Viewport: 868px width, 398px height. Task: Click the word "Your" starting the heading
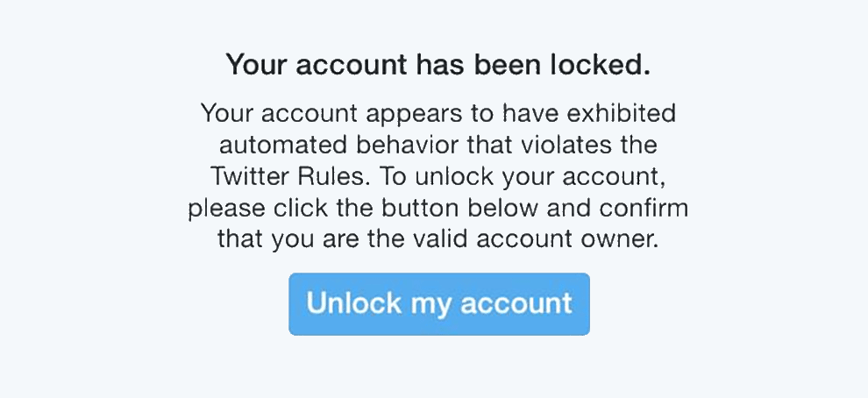254,64
